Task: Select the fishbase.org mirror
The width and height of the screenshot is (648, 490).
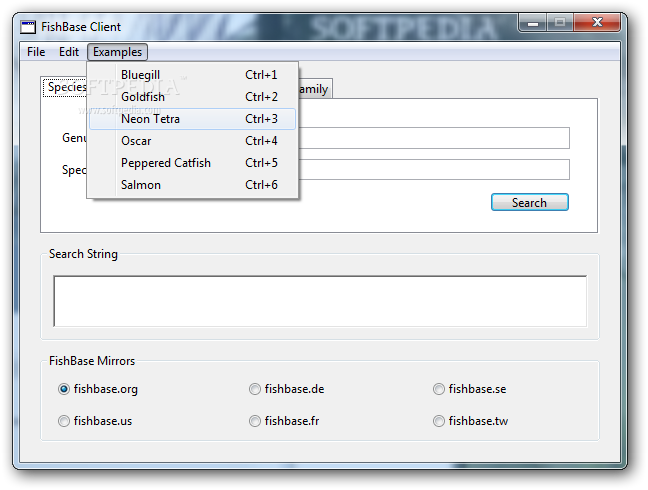Action: tap(98, 389)
